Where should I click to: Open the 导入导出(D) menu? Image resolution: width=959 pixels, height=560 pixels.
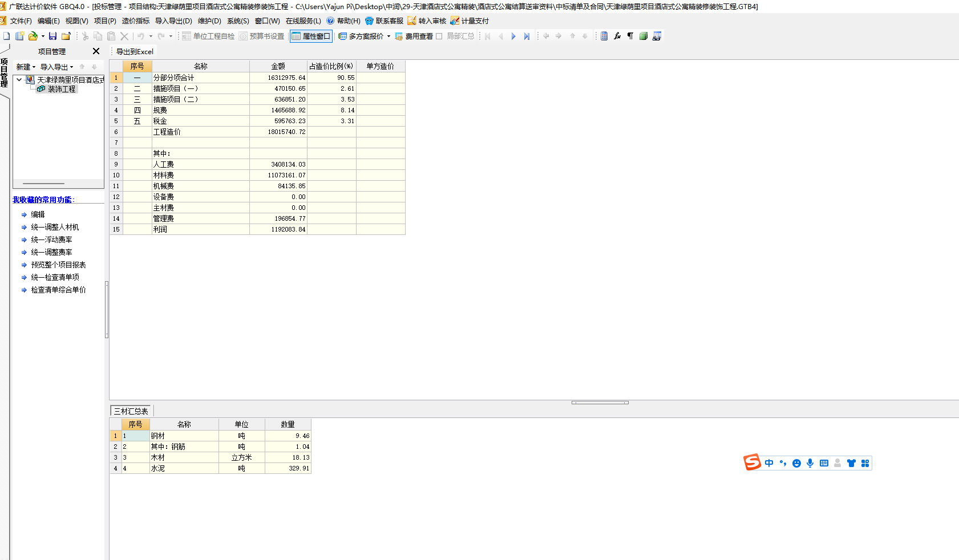point(173,21)
